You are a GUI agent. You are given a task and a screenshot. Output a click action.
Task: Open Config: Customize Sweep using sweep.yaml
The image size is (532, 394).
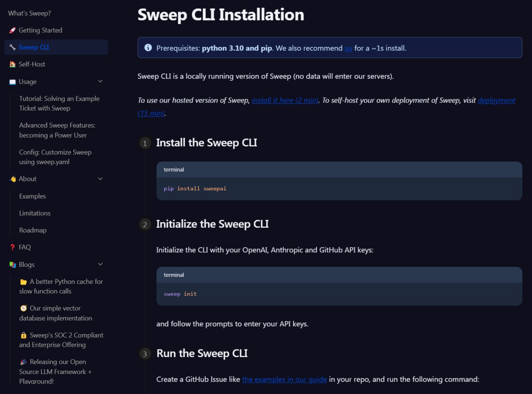point(55,157)
